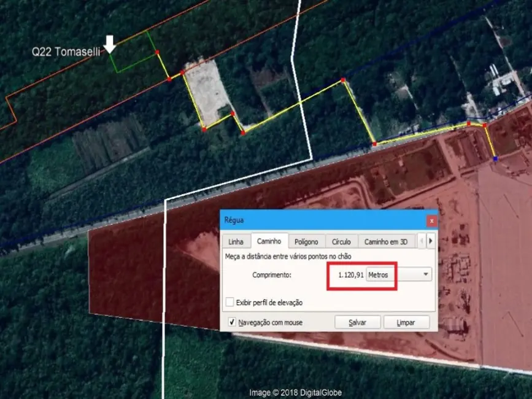Select the Polígono tab
Image resolution: width=532 pixels, height=399 pixels.
pyautogui.click(x=307, y=241)
